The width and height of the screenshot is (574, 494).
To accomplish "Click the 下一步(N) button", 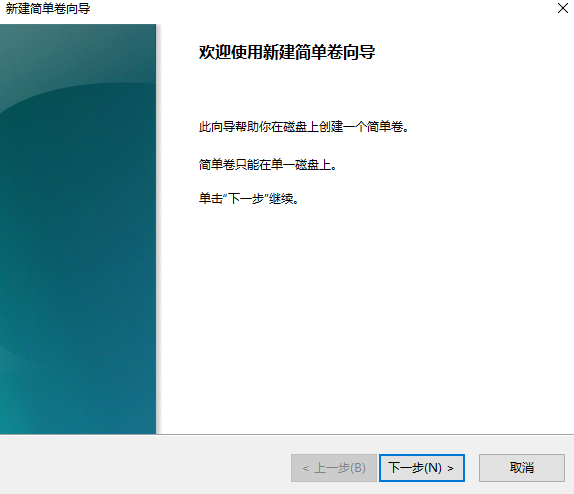I will coord(422,468).
